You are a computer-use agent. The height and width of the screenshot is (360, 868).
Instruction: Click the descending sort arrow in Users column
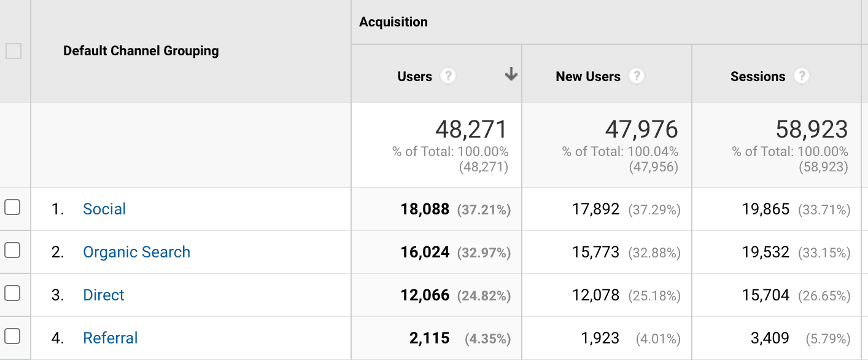(x=511, y=75)
